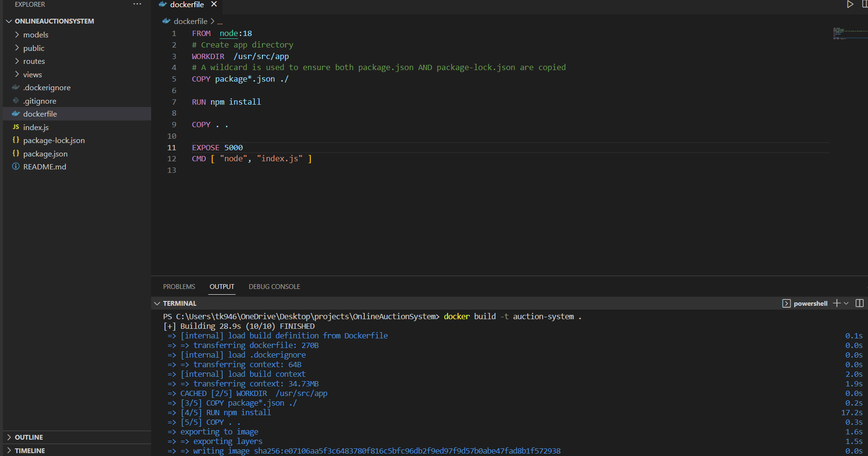Click the '# Create app directory' comment

[242, 45]
